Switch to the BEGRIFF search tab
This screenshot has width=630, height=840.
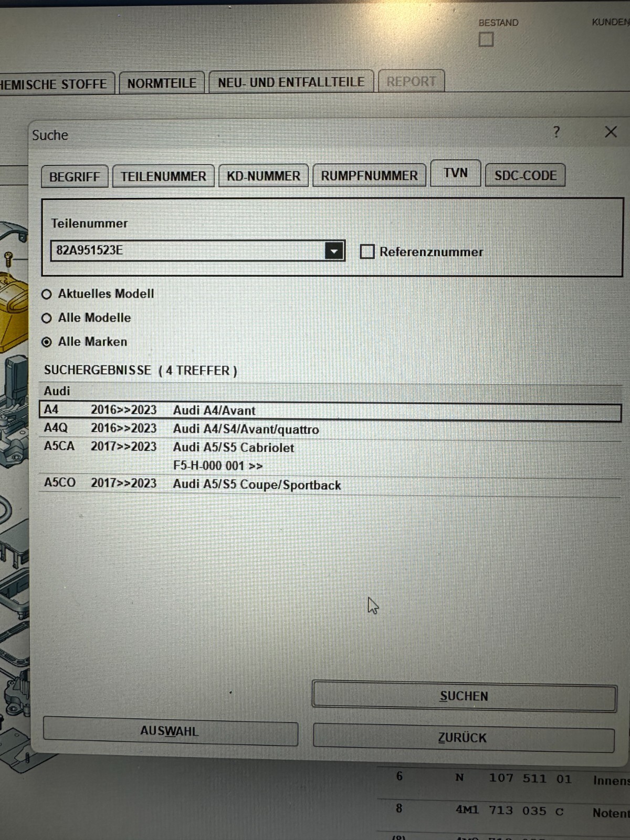(75, 176)
